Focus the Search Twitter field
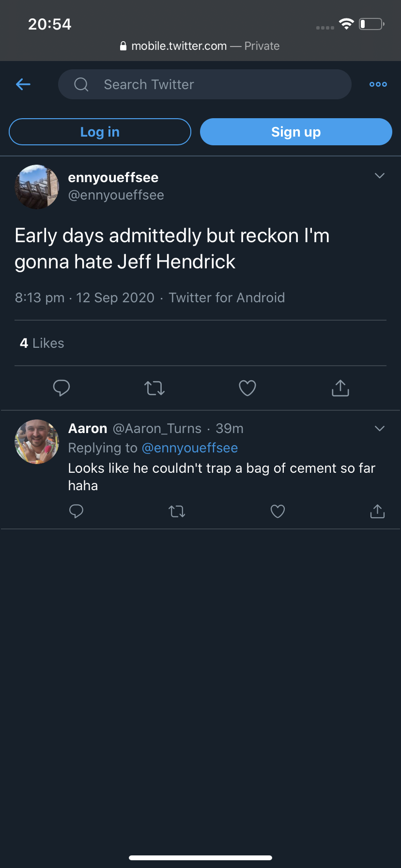The height and width of the screenshot is (868, 401). tap(204, 84)
